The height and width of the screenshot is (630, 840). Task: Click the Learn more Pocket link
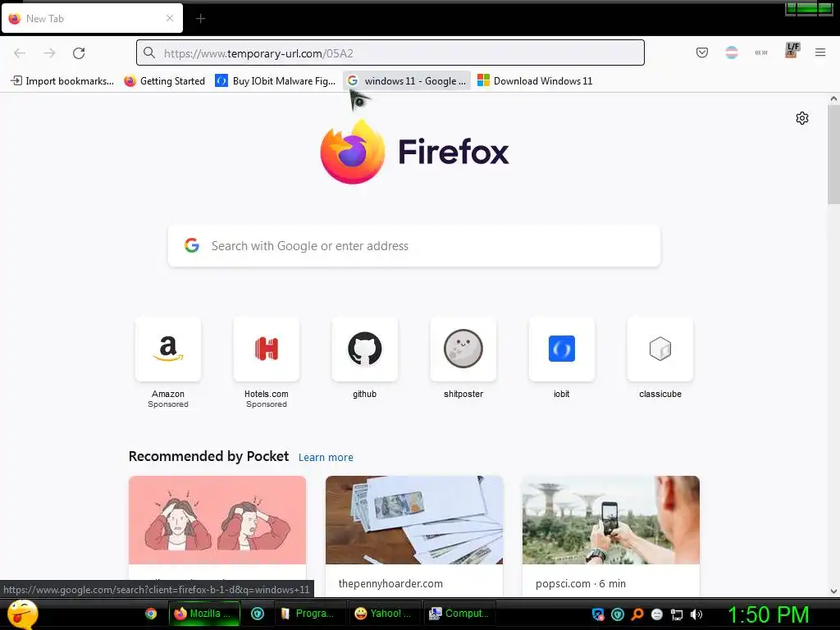(326, 458)
